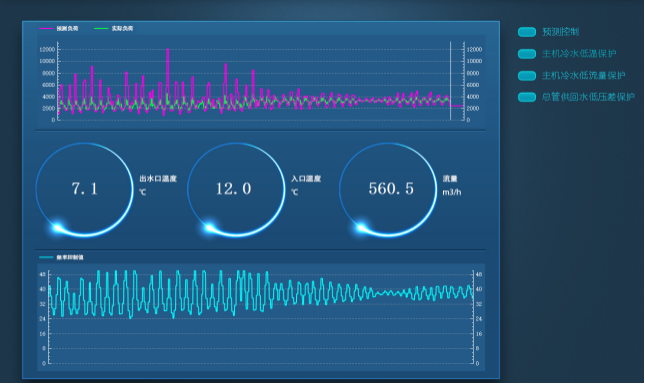
Task: Toggle the 预测控制 indicator switch
Action: [x=527, y=32]
